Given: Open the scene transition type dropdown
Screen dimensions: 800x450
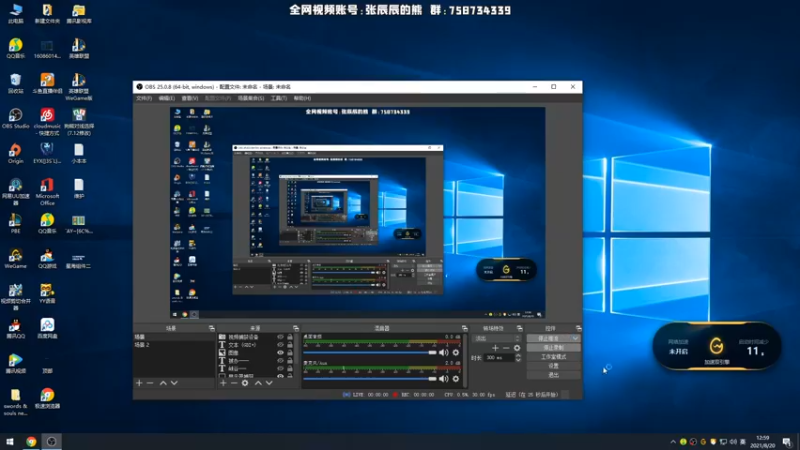Looking at the screenshot, I should coord(497,338).
